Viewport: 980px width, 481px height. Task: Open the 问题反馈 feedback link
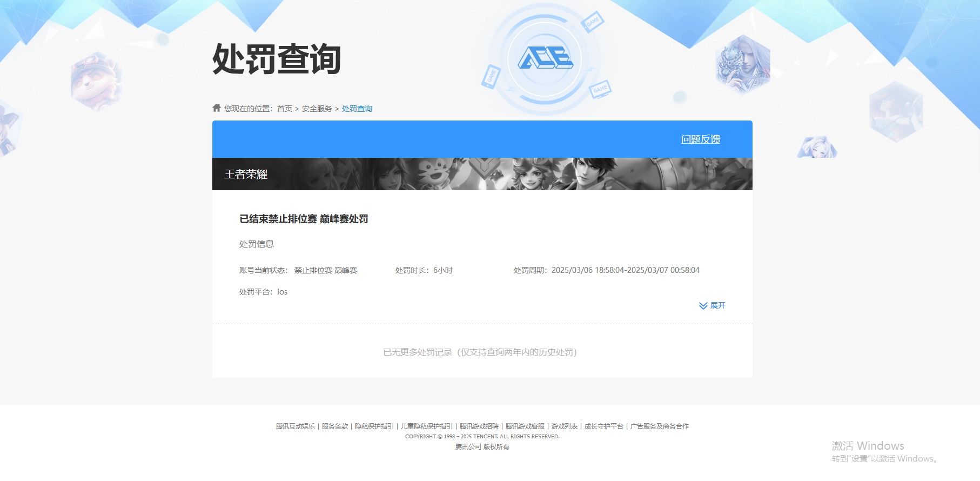point(700,139)
